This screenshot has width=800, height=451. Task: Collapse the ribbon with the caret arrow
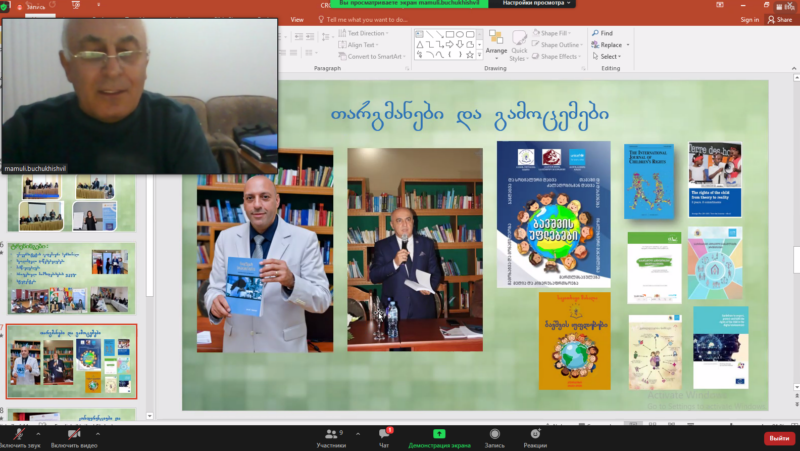794,68
